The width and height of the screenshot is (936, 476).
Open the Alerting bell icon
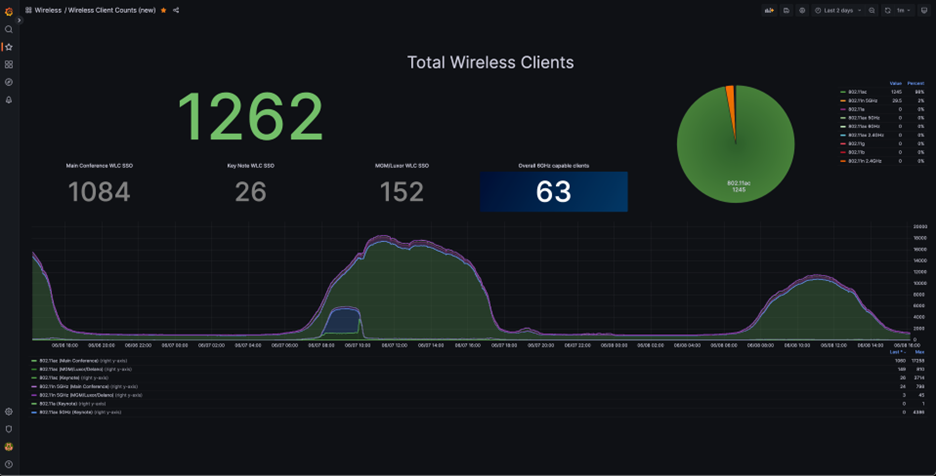coord(9,100)
